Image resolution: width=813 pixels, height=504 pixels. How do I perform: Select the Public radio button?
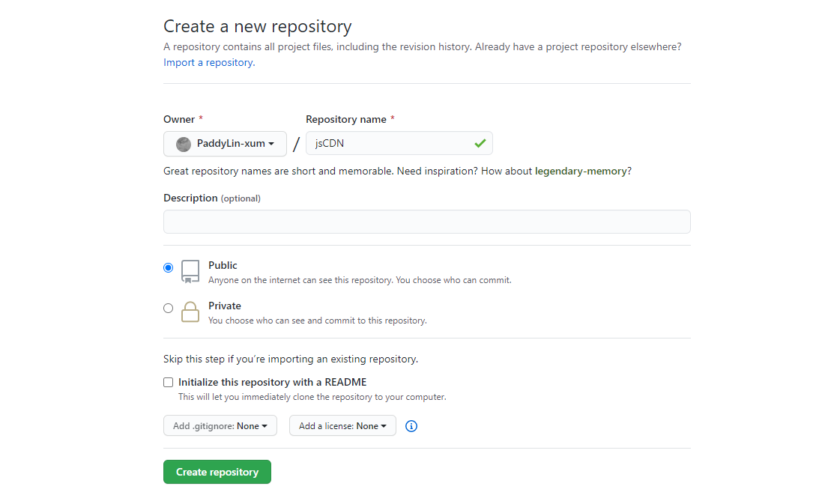(168, 268)
